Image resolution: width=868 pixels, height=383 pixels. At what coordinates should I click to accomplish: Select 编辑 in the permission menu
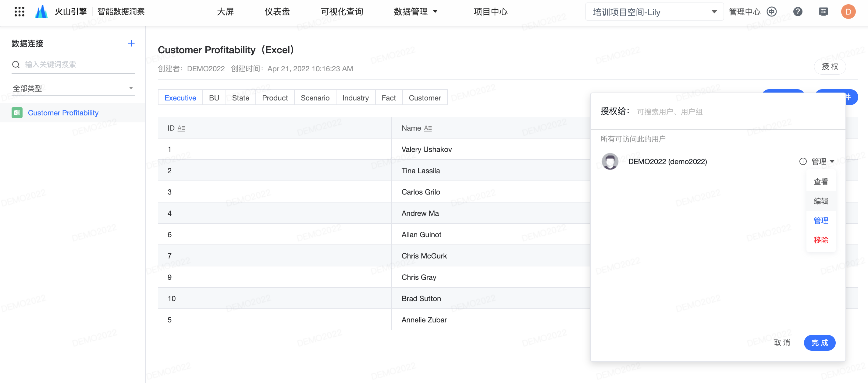(x=820, y=201)
